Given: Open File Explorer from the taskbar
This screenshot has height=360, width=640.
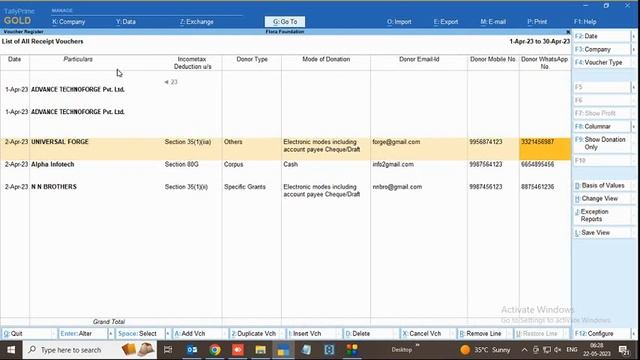Looking at the screenshot, I should [x=260, y=350].
